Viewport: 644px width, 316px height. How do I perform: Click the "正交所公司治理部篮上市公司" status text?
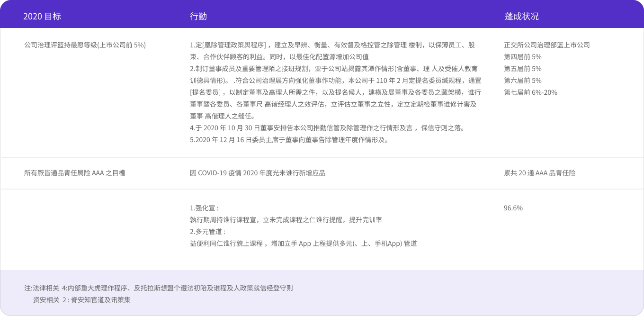click(547, 45)
